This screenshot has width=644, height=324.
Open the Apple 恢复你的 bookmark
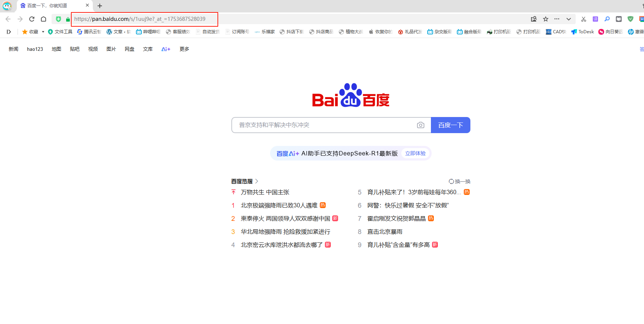point(380,32)
